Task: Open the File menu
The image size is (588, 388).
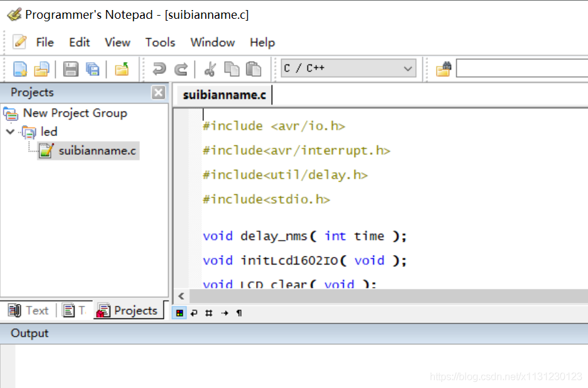Action: click(45, 43)
